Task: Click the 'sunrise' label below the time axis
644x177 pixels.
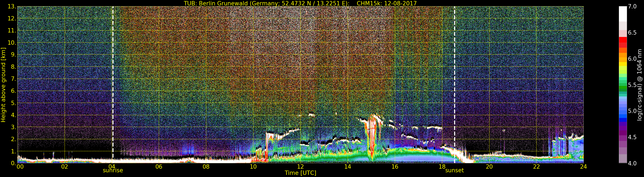Action: tap(113, 170)
